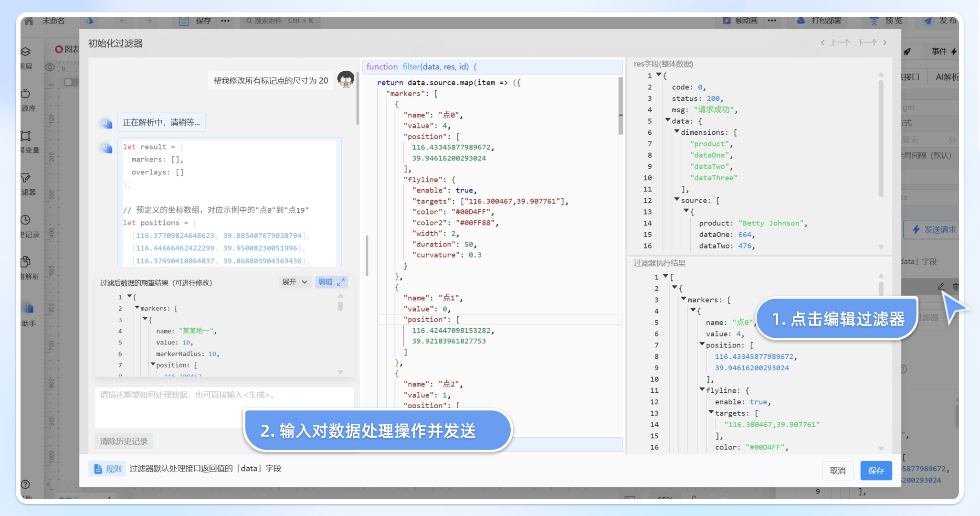Toggle the switch below the eye icon
Image resolution: width=980 pixels, height=516 pixels.
click(x=71, y=82)
